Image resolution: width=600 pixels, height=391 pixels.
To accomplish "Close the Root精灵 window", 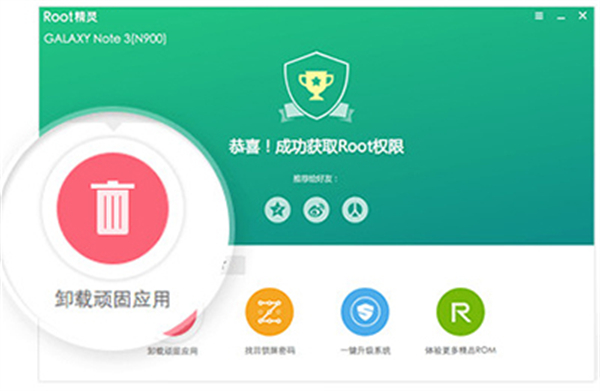I will [x=582, y=16].
